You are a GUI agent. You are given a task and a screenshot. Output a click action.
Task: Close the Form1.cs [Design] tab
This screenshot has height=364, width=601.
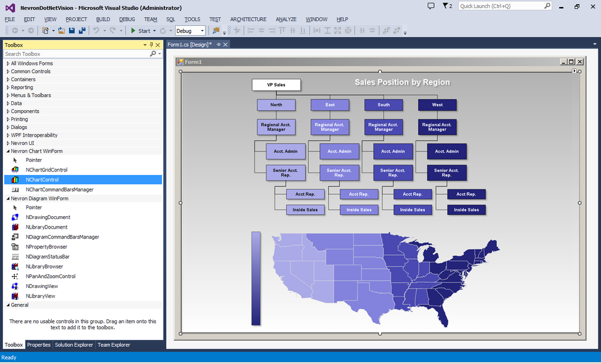coord(225,44)
